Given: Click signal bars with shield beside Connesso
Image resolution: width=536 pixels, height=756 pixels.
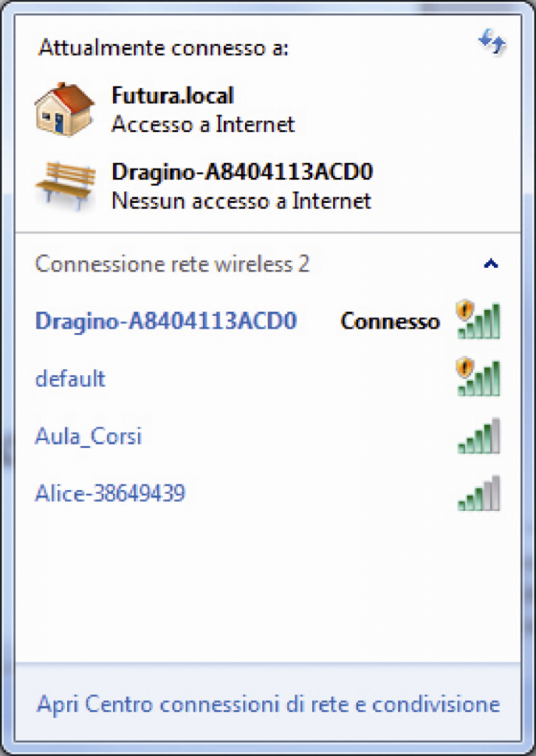Looking at the screenshot, I should 478,320.
